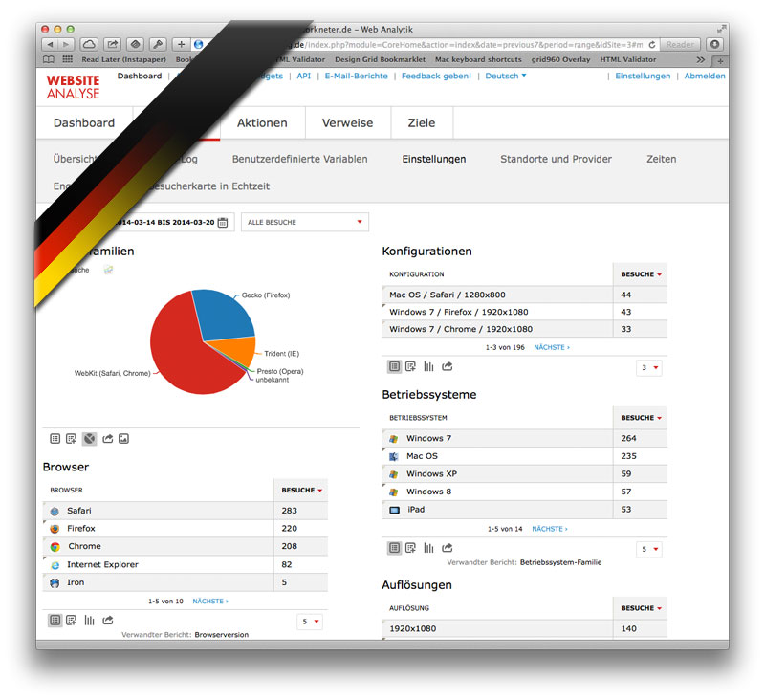This screenshot has width=765, height=700.
Task: Go to the next page of Betriebssysteme with NÄCHSTE
Action: (550, 529)
